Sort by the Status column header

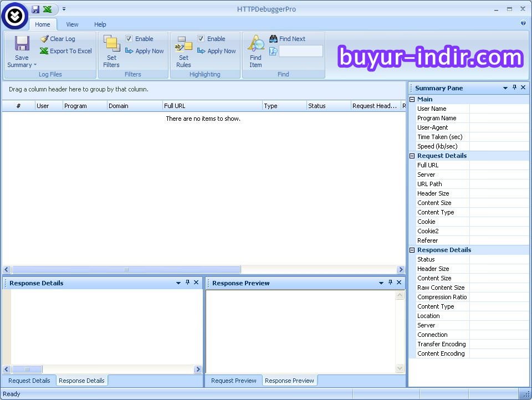(329, 106)
